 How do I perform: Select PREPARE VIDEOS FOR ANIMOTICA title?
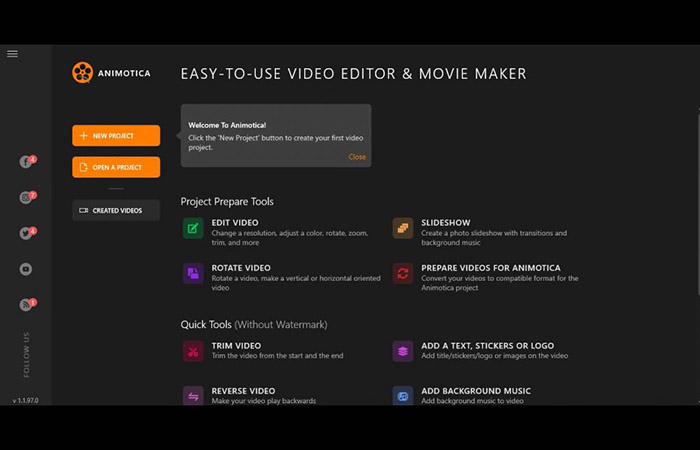click(491, 268)
